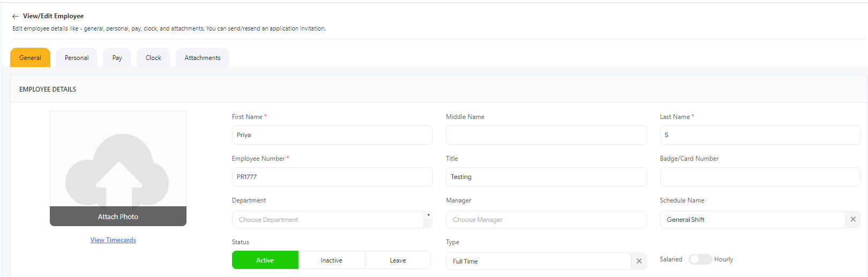Viewport: 868px width, 277px height.
Task: Click the Attach Photo button
Action: (118, 216)
